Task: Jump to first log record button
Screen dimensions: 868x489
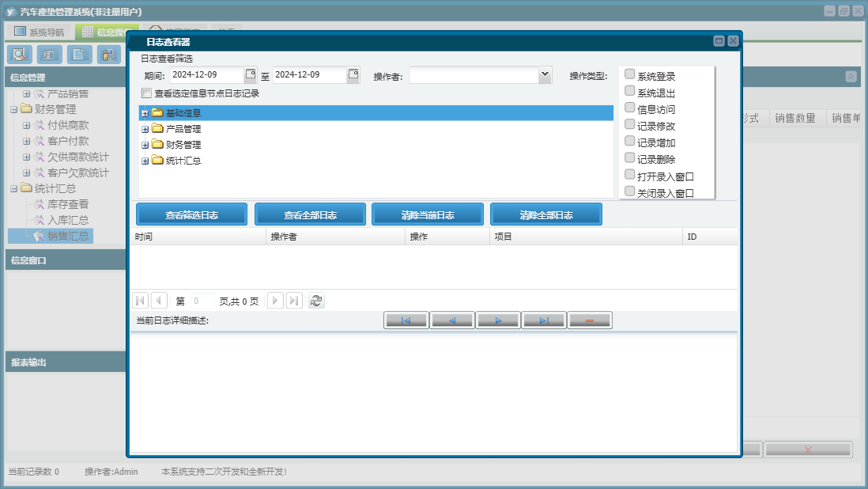Action: pos(406,320)
